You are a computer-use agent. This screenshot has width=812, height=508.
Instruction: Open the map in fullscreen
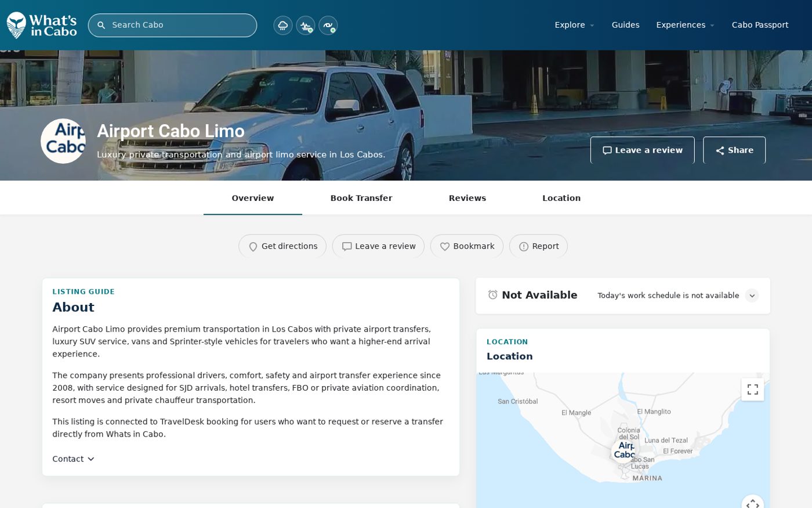(752, 390)
